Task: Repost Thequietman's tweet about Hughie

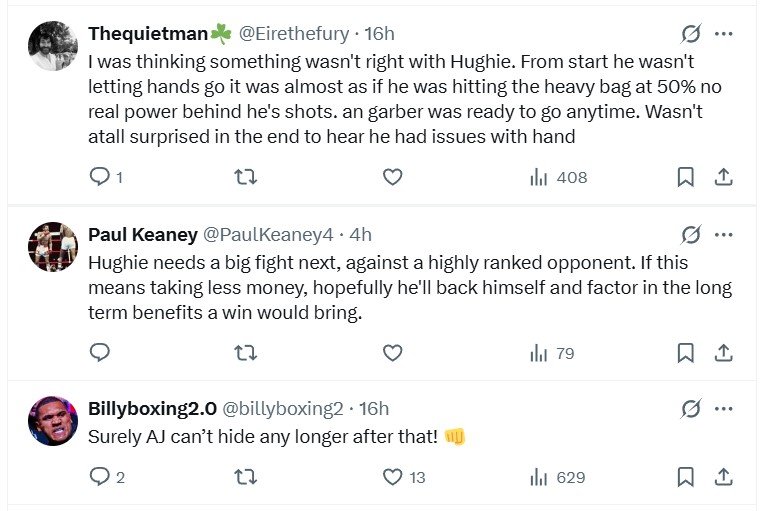Action: point(245,177)
